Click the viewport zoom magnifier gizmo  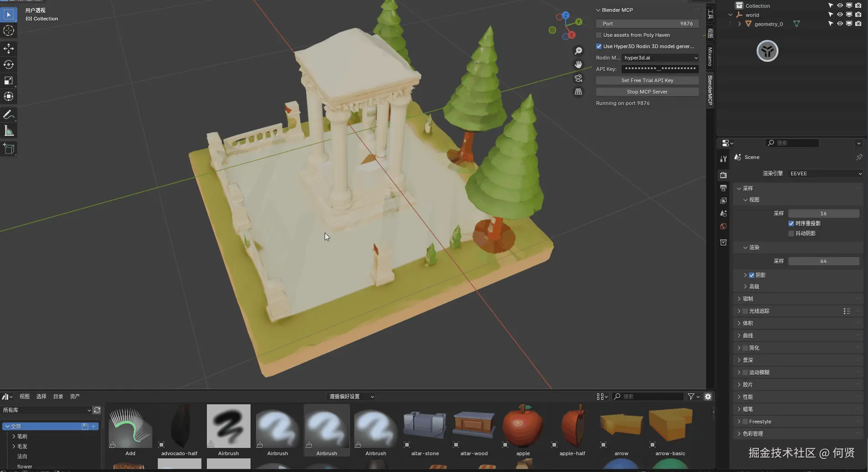pos(578,51)
